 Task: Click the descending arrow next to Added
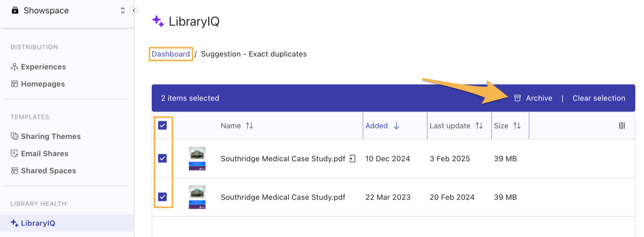[x=396, y=126]
